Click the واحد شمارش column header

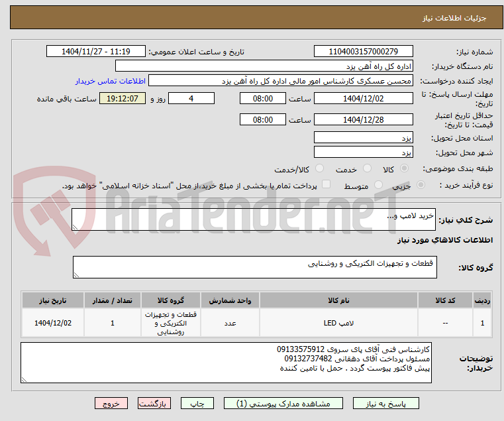pos(230,300)
